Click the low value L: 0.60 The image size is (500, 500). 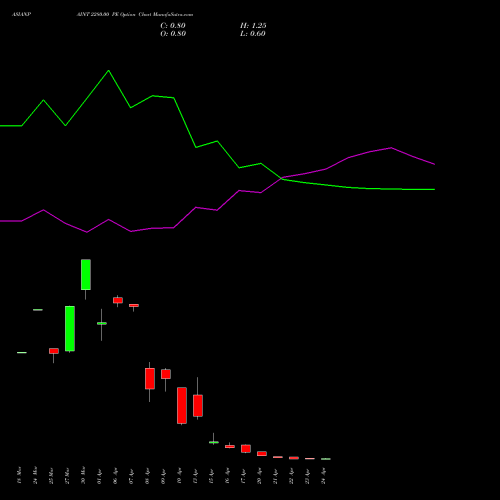tap(253, 34)
